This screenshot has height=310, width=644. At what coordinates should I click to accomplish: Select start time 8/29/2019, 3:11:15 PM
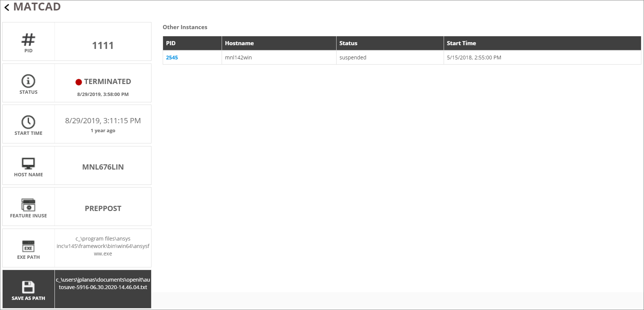[x=103, y=121]
